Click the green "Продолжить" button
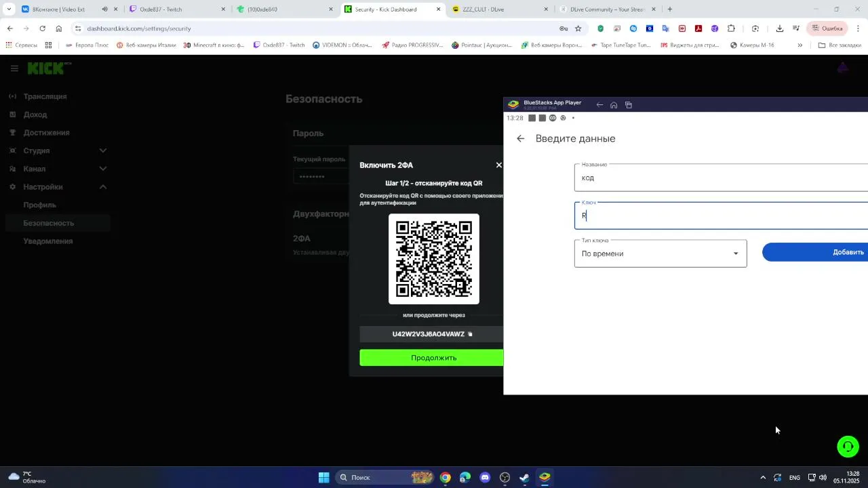The image size is (868, 488). (x=432, y=358)
